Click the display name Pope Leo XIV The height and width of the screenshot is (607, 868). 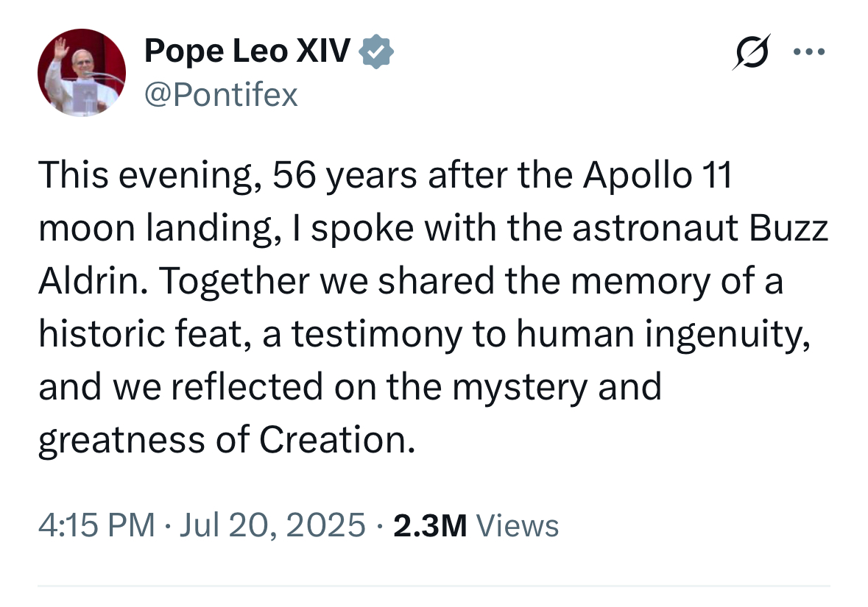(247, 51)
